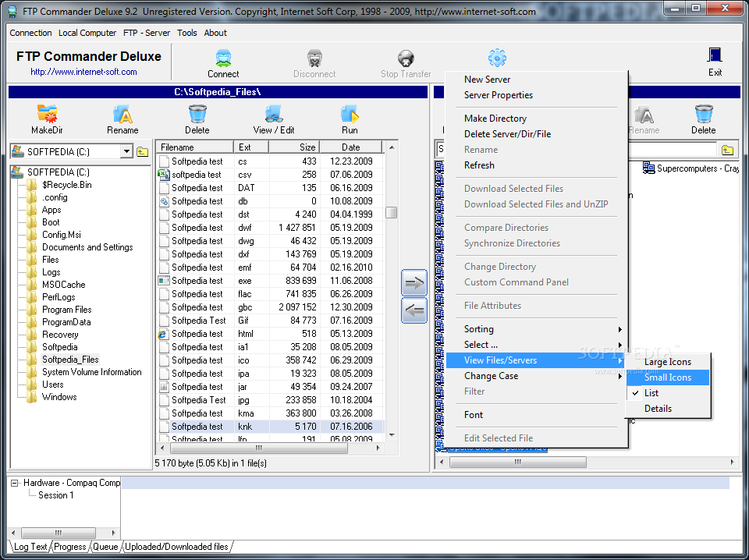This screenshot has height=560, width=749.
Task: Select the Program Files folder in tree
Action: (66, 310)
